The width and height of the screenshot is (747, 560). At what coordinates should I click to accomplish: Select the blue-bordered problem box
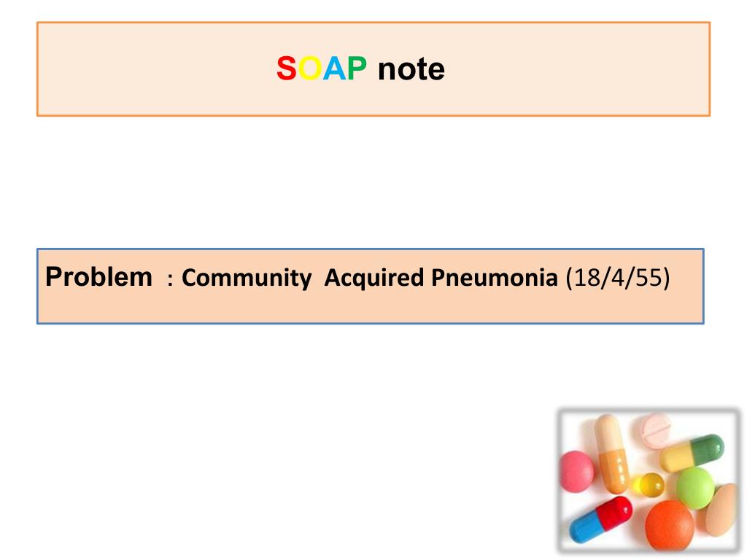pyautogui.click(x=371, y=286)
